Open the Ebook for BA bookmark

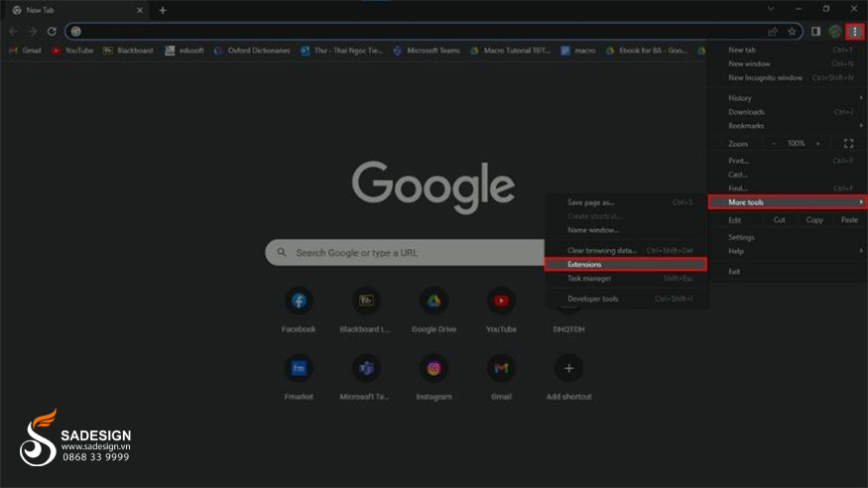pyautogui.click(x=647, y=51)
